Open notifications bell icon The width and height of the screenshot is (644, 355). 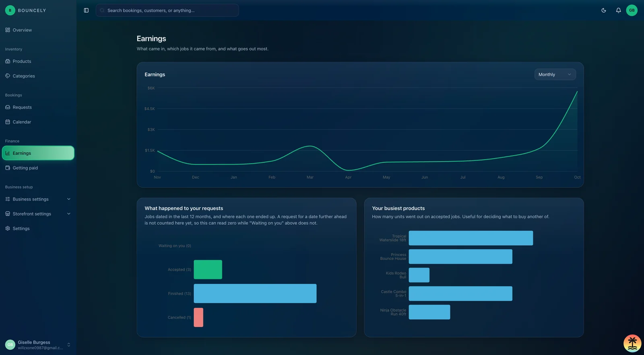point(618,10)
